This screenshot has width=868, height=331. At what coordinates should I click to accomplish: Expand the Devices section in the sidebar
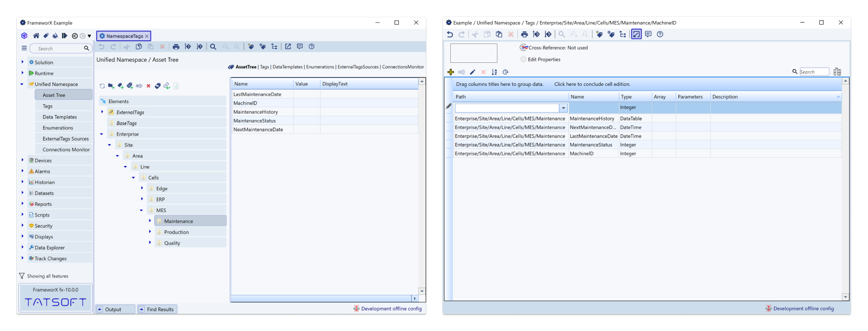[x=23, y=160]
